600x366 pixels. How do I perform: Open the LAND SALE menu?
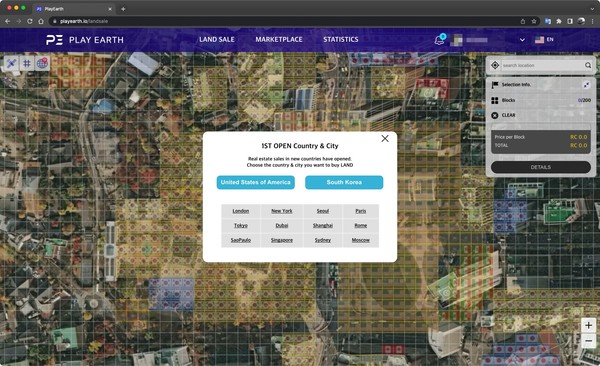click(217, 39)
